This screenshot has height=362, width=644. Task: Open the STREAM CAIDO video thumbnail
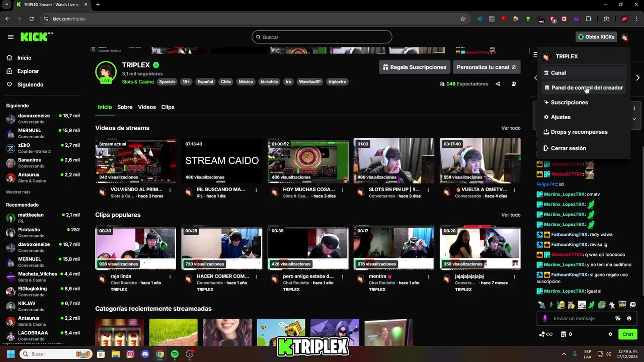(222, 161)
